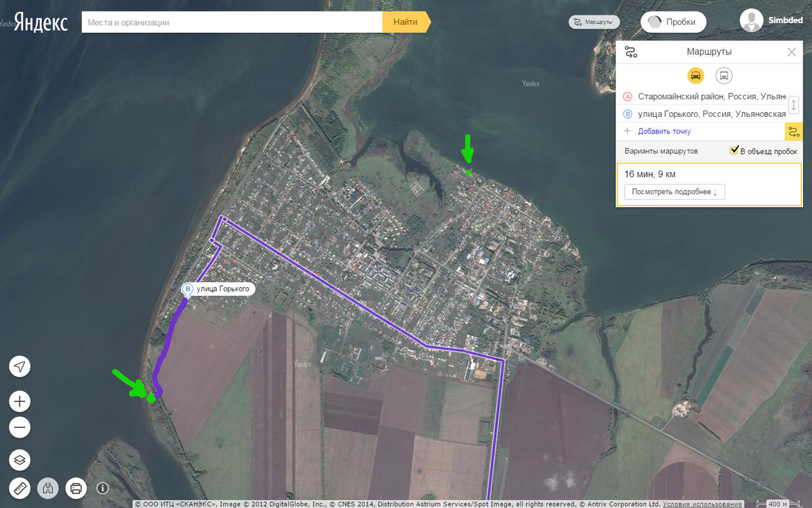Viewport: 812px width, 508px height.
Task: Click the Добавить точку link
Action: coord(664,131)
